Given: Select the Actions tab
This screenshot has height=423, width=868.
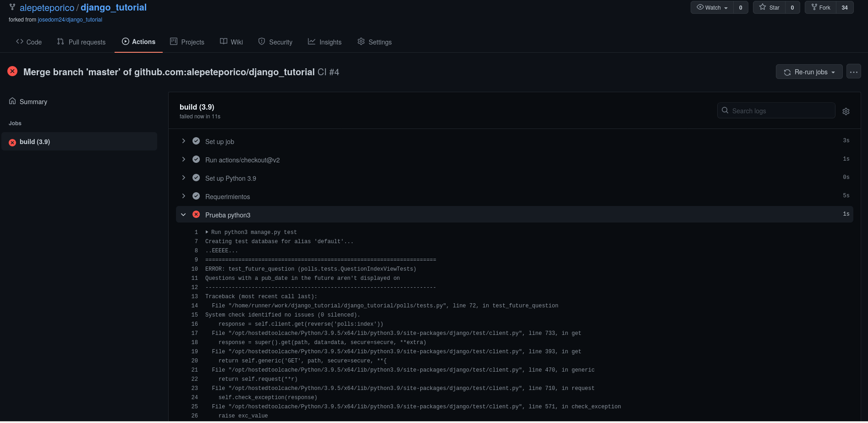Looking at the screenshot, I should click(x=138, y=42).
